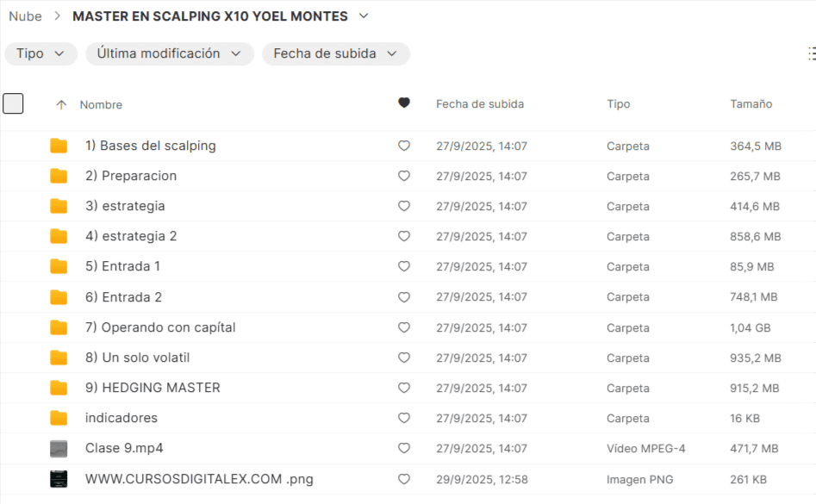Screen dimensions: 816x504
Task: Open the Tipo filter dropdown
Action: 40,53
